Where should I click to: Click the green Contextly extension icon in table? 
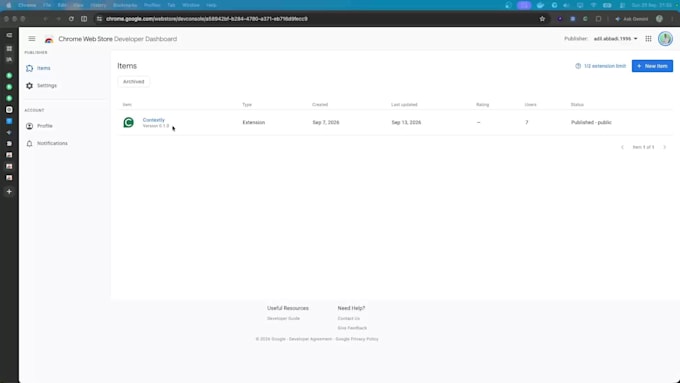pos(129,122)
